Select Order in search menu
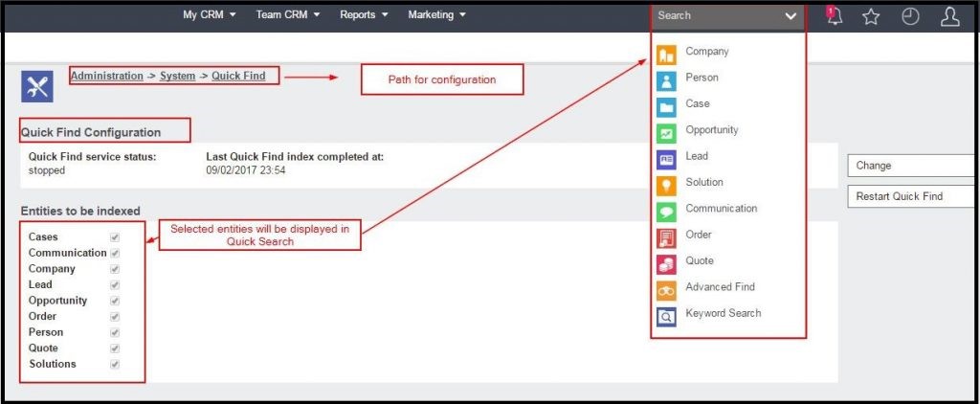Viewport: 980px width, 404px height. pyautogui.click(x=699, y=236)
